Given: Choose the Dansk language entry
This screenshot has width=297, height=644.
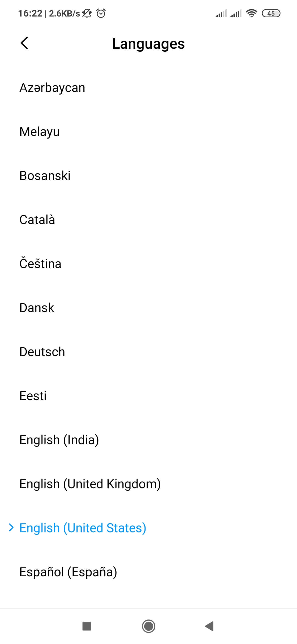Looking at the screenshot, I should click(37, 307).
